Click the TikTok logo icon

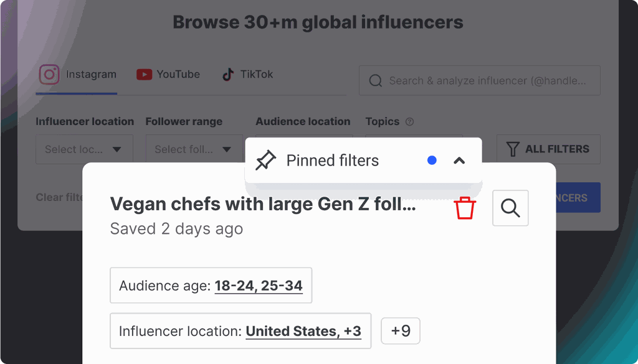(x=228, y=75)
